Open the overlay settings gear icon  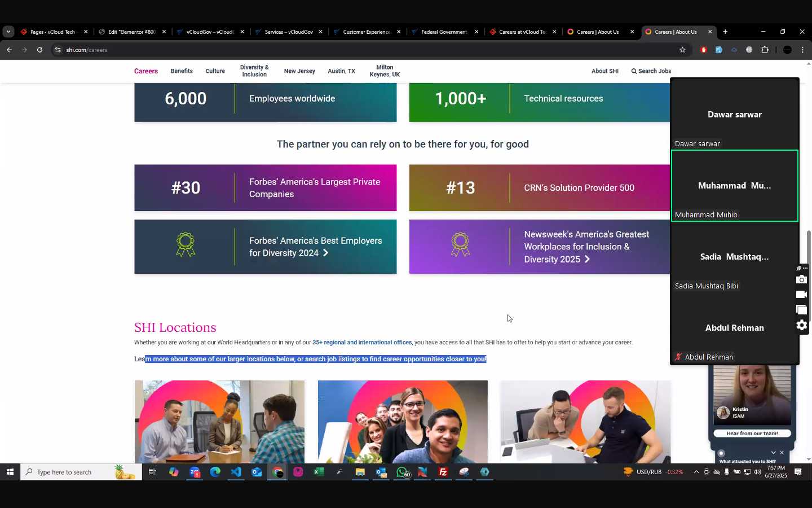pyautogui.click(x=802, y=325)
